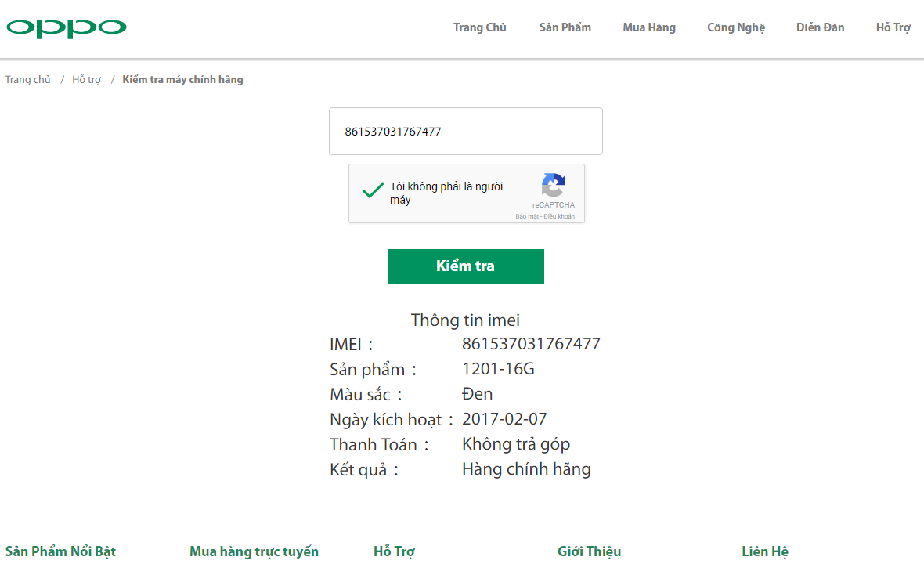Click Giới Thiệu footer heading
This screenshot has width=924, height=564.
[x=590, y=551]
